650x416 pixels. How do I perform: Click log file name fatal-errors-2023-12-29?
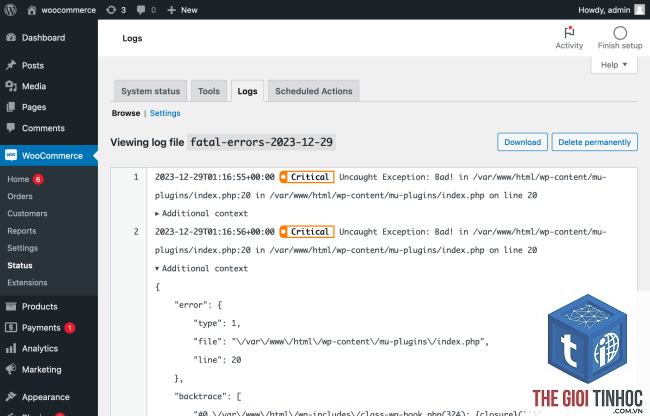tap(261, 142)
